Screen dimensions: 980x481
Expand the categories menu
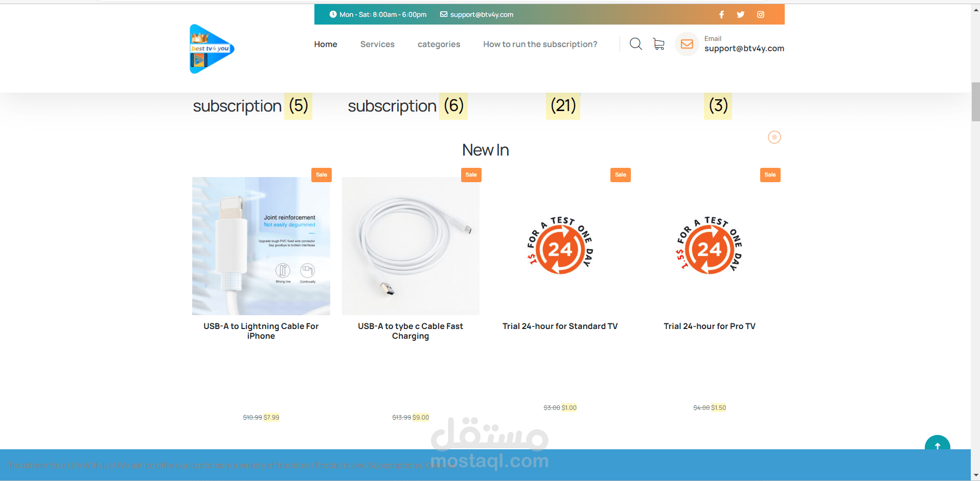[439, 45]
